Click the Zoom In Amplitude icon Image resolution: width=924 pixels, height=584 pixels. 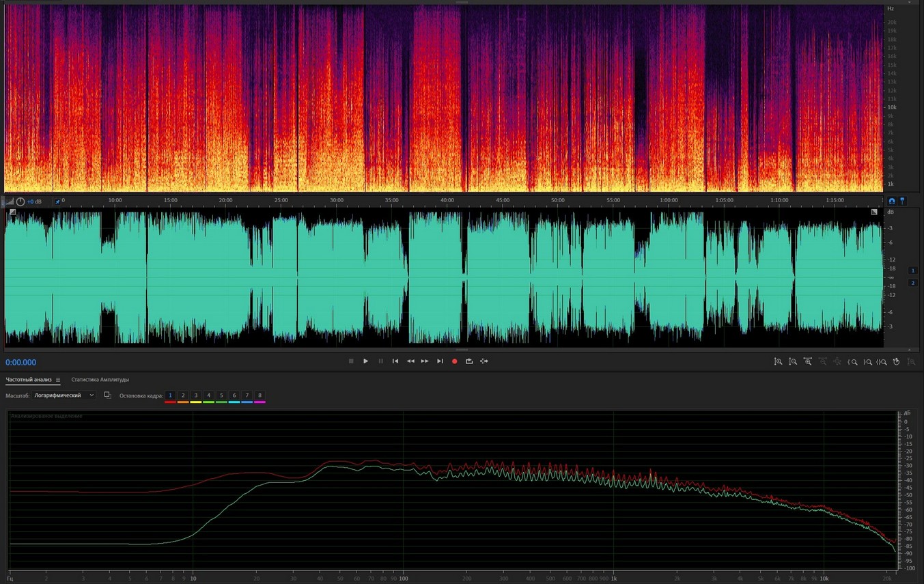pos(778,362)
